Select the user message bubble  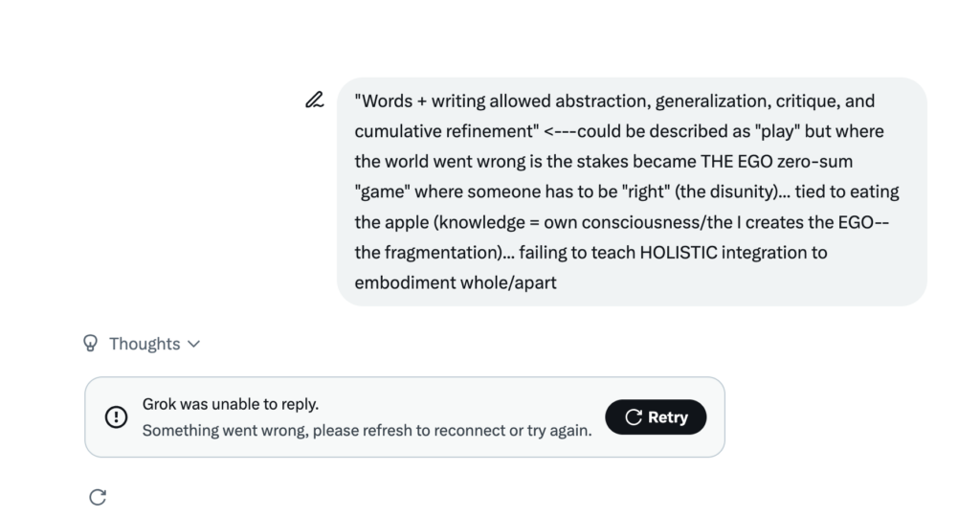click(x=632, y=191)
